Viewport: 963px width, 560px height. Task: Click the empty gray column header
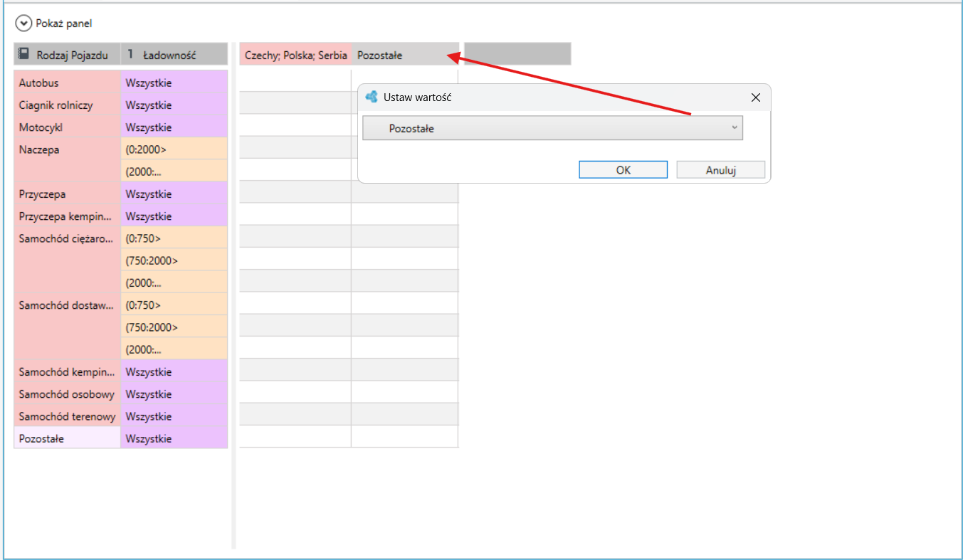517,54
